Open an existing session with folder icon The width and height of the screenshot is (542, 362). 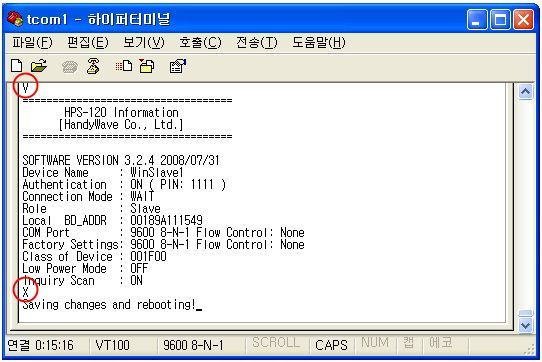[x=39, y=65]
